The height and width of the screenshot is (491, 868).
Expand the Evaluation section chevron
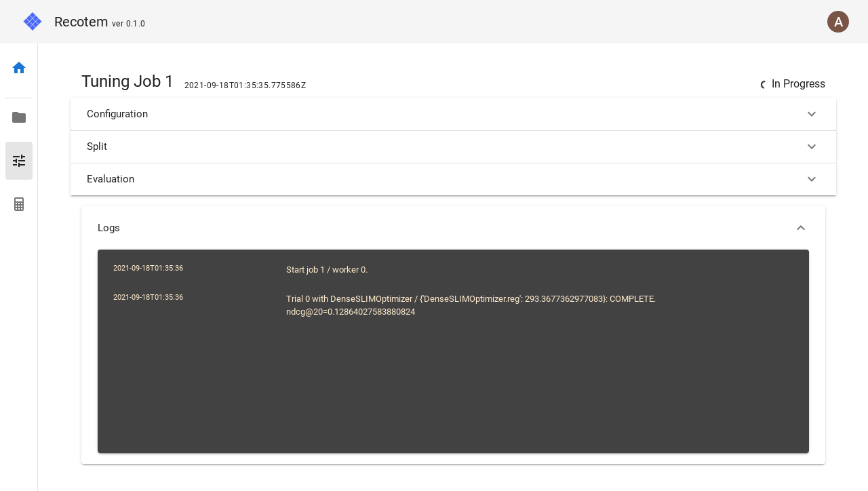(x=812, y=179)
